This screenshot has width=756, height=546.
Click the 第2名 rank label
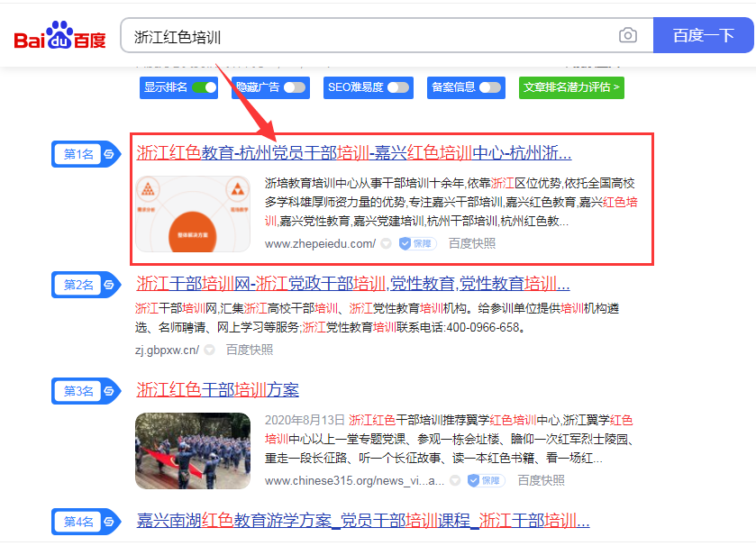[x=78, y=285]
